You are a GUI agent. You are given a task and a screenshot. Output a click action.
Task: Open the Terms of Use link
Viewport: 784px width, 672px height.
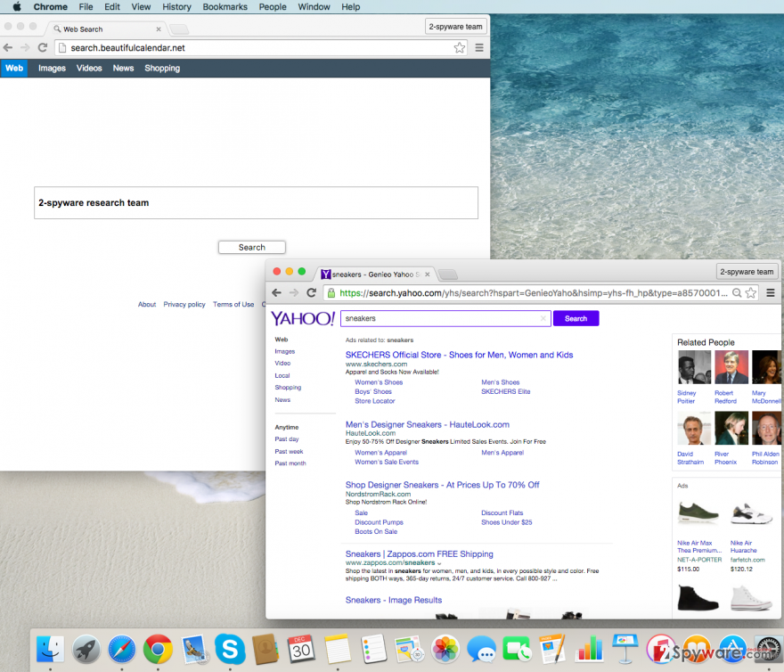click(x=233, y=304)
